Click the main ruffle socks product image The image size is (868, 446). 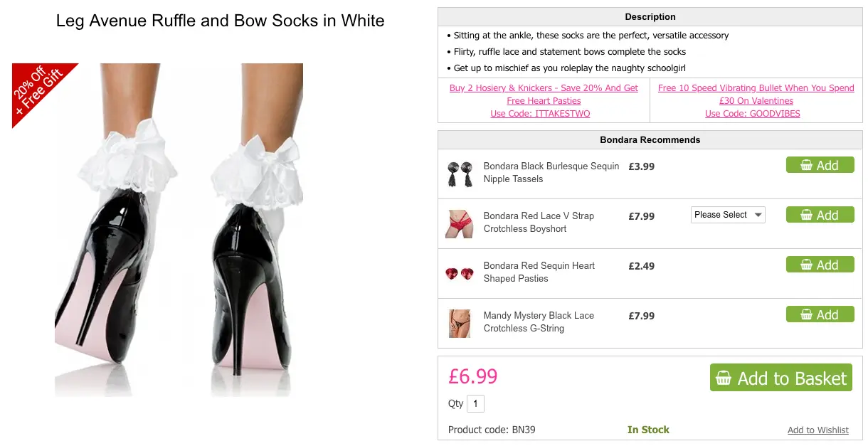click(179, 230)
